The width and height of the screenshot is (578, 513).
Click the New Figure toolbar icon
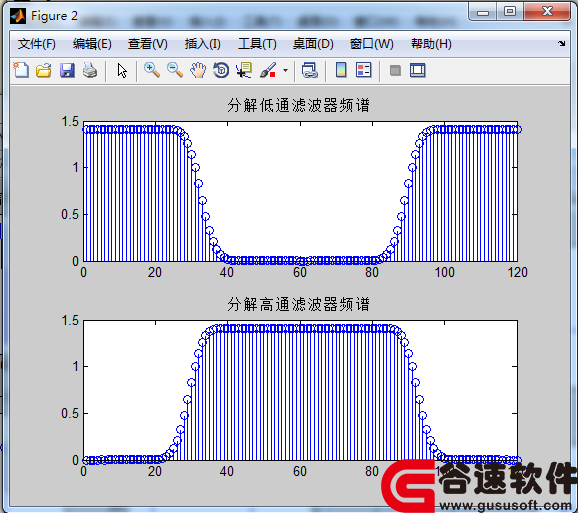point(21,70)
